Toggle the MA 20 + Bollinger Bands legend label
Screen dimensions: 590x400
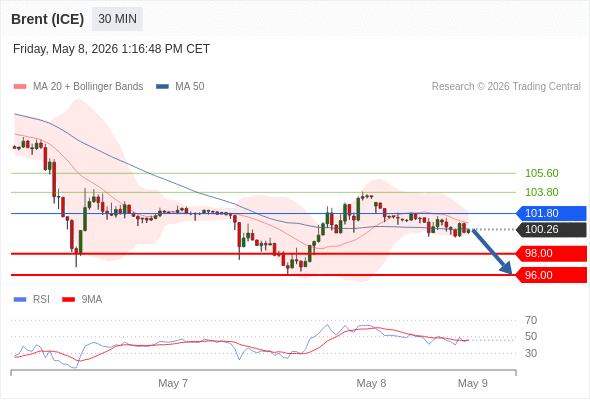[x=88, y=87]
